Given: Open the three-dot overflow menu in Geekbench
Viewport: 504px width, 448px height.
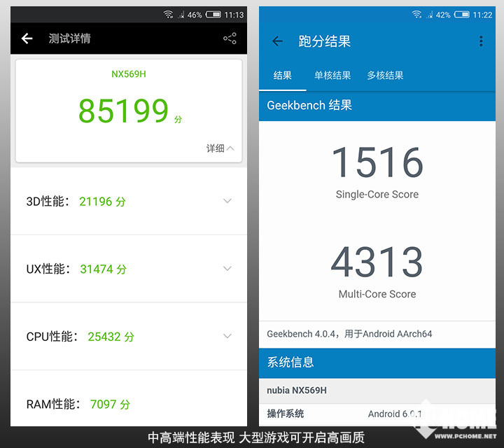Looking at the screenshot, I should click(x=481, y=41).
